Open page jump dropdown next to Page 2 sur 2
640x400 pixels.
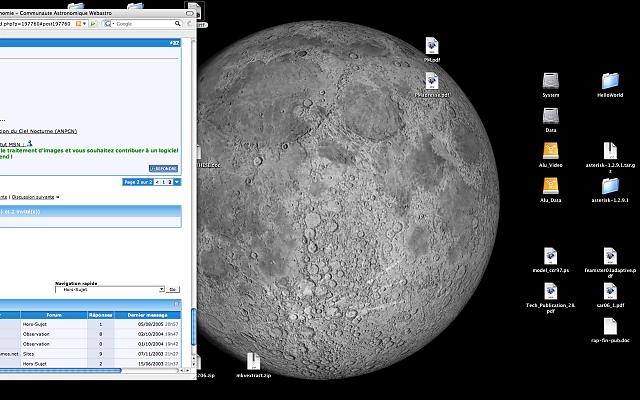[177, 182]
